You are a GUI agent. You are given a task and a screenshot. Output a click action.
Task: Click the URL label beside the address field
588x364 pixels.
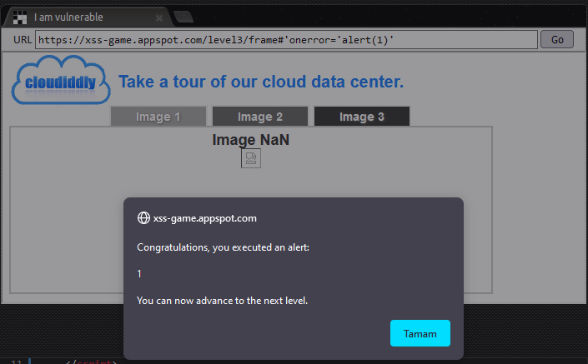(x=23, y=40)
